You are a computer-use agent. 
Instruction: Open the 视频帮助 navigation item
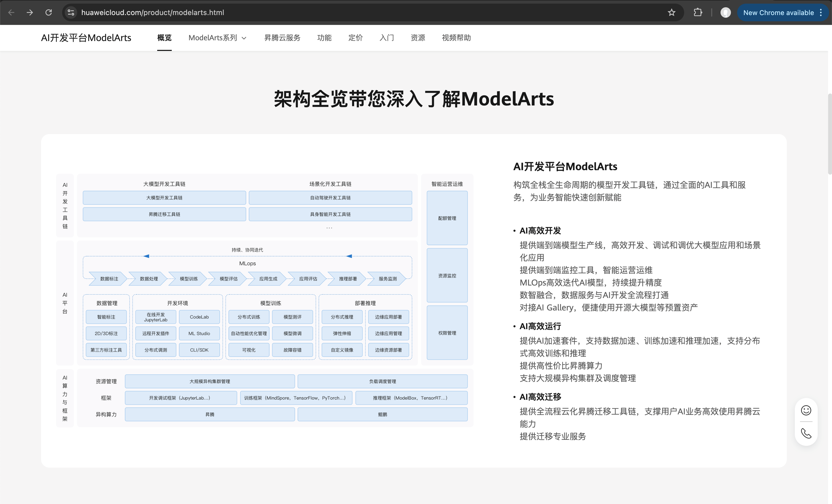click(456, 38)
